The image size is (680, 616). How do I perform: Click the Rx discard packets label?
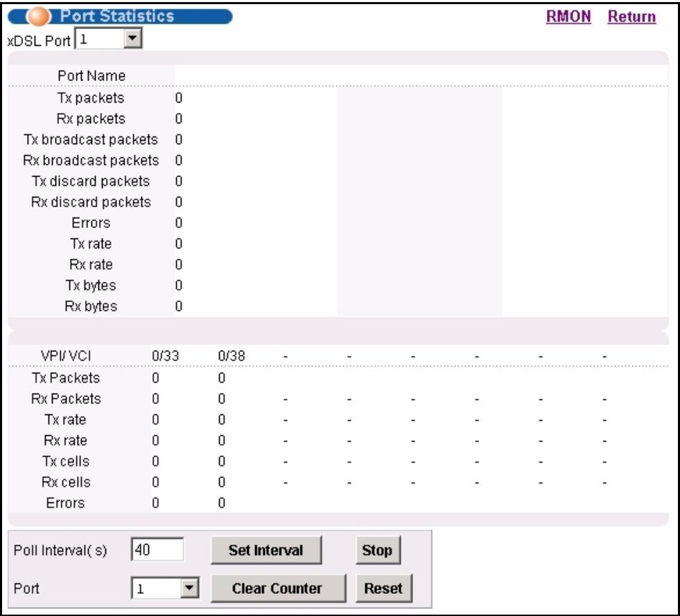tap(91, 202)
